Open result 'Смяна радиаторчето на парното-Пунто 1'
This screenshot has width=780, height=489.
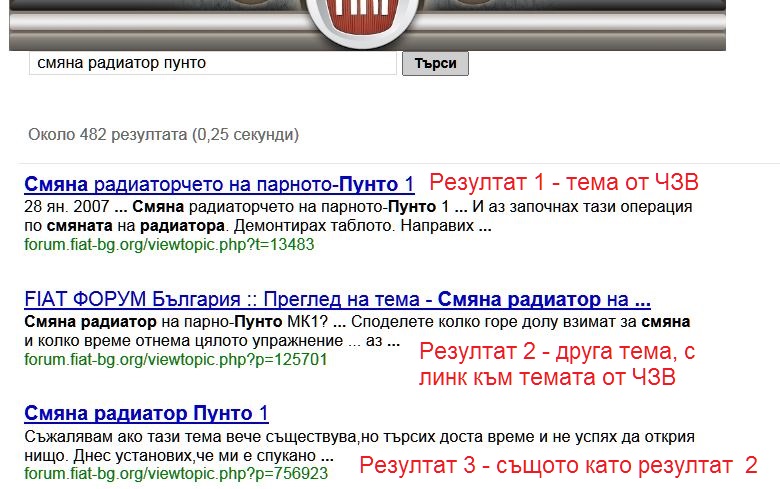pos(219,184)
